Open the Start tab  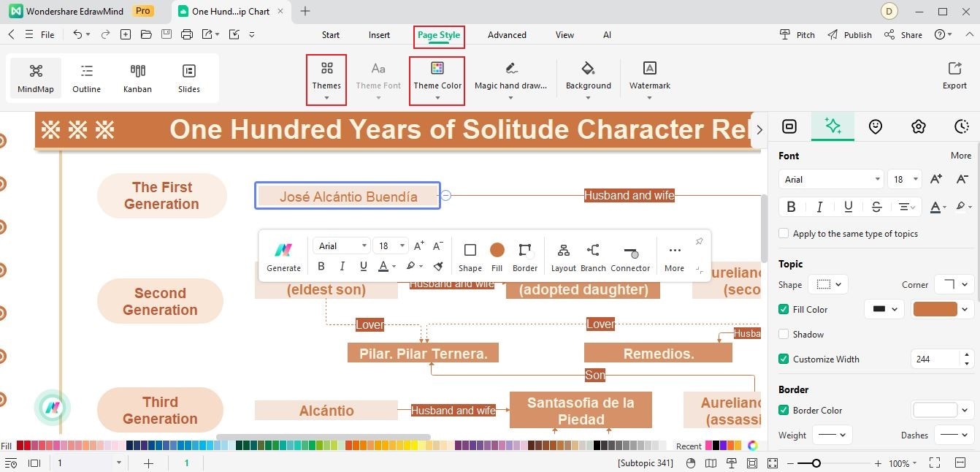click(331, 34)
